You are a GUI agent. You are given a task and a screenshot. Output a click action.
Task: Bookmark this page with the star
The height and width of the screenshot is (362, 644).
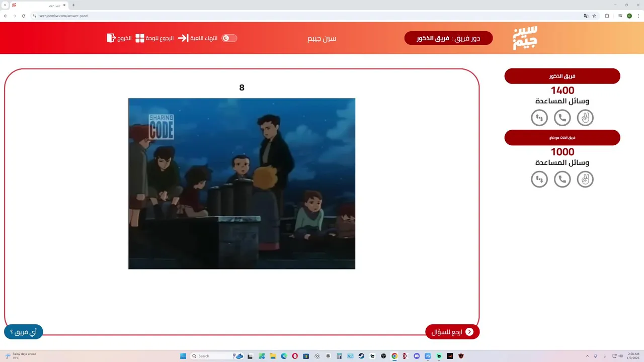click(x=594, y=16)
